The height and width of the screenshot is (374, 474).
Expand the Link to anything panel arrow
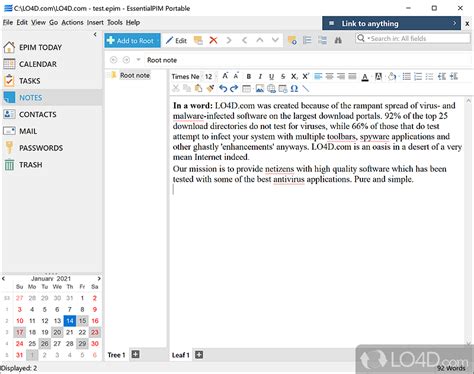coord(454,23)
